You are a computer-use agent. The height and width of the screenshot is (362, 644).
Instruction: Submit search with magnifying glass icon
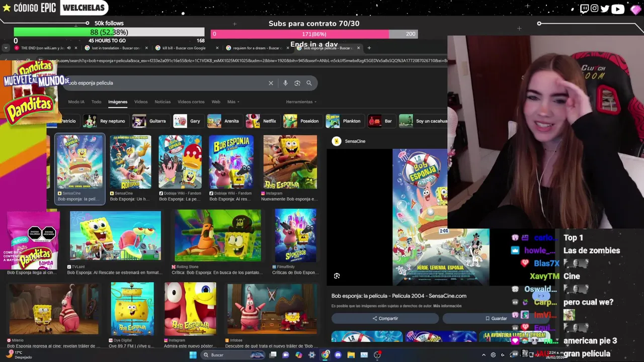pyautogui.click(x=309, y=83)
